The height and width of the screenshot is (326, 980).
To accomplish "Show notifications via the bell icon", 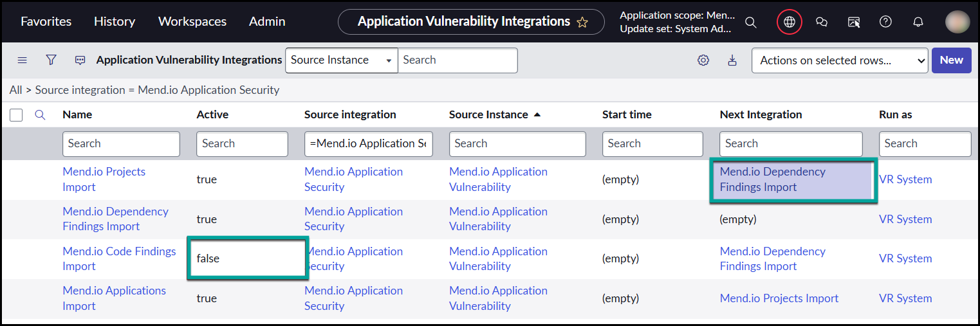I will (918, 22).
